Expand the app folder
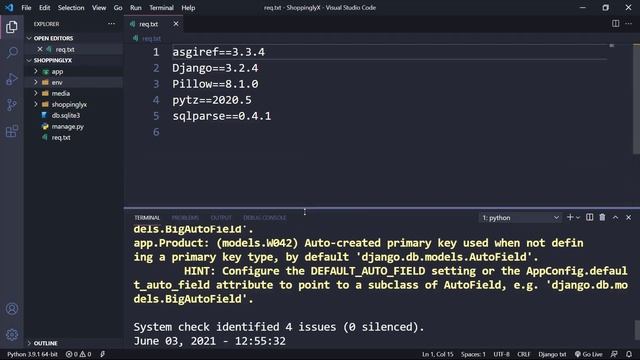Viewport: 640px width, 360px height. 36,71
